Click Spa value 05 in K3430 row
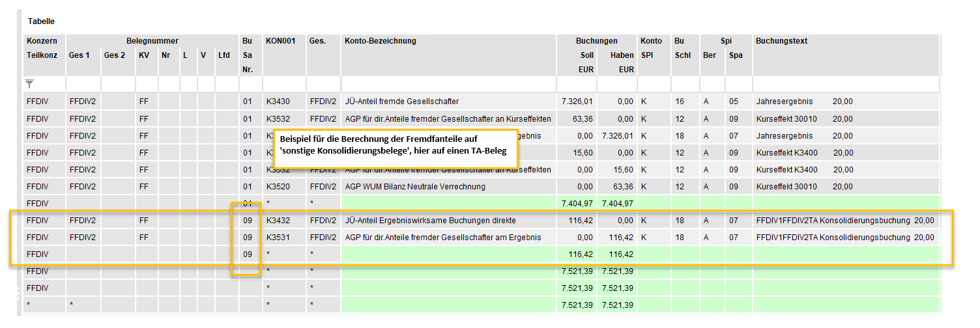Screen dimensions: 980x328 point(734,102)
